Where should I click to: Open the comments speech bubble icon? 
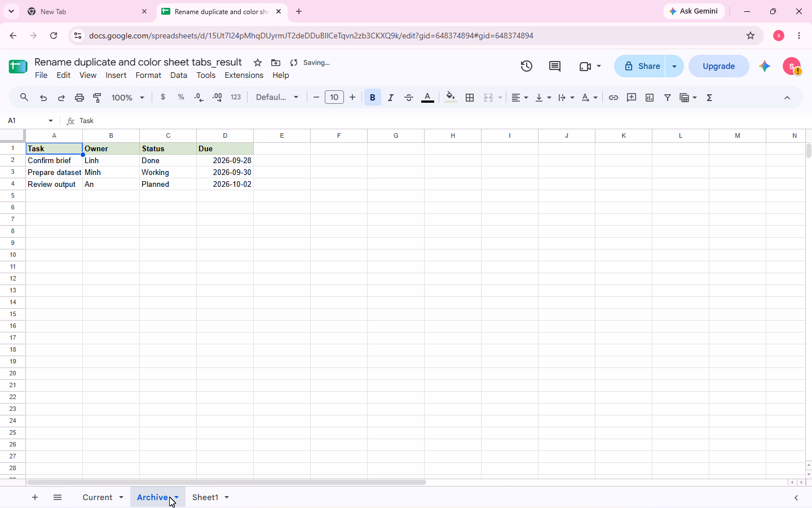click(555, 66)
